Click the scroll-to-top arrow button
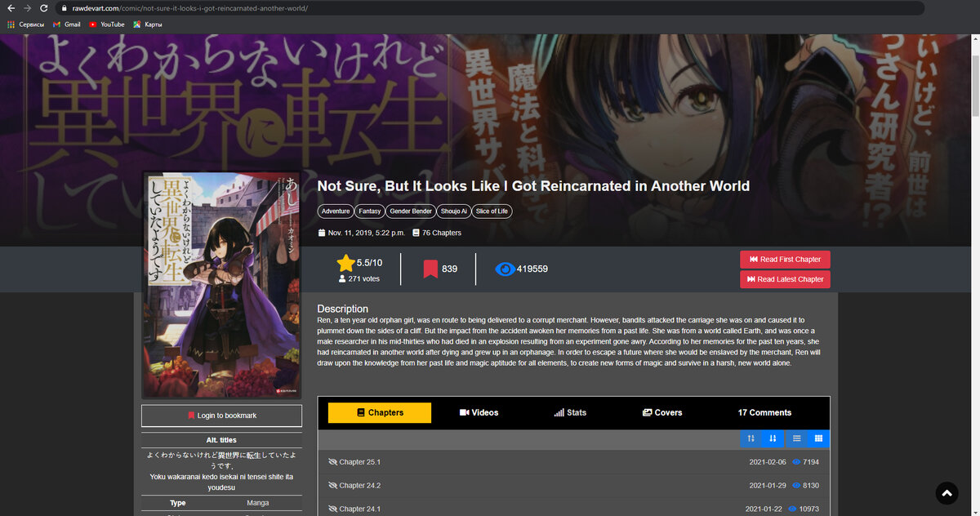This screenshot has width=980, height=516. click(x=947, y=492)
